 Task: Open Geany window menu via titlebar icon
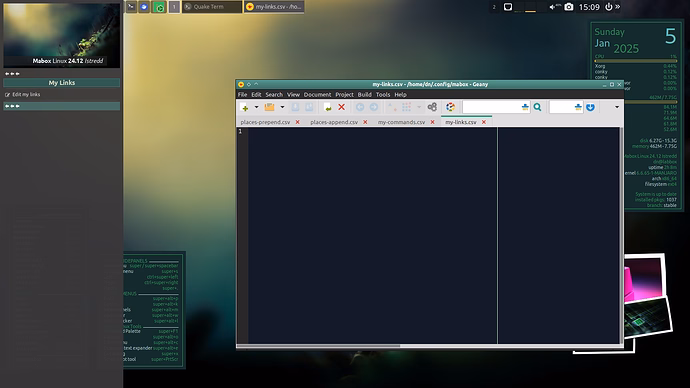pyautogui.click(x=241, y=84)
